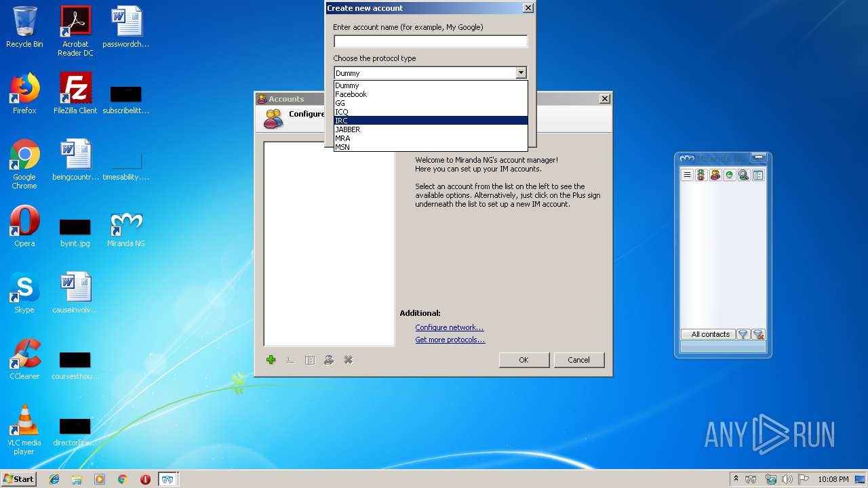Open Skype desktop shortcut
This screenshot has height=488, width=868.
[24, 293]
